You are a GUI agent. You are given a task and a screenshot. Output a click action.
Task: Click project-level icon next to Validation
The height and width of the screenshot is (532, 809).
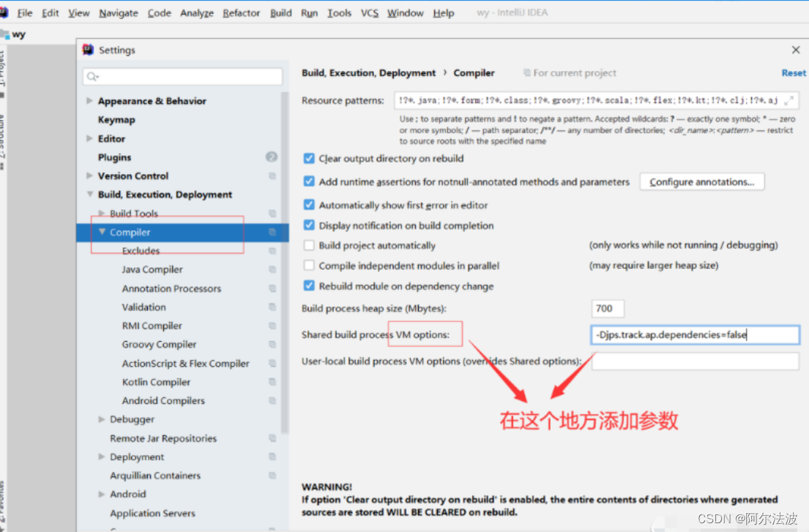click(x=272, y=307)
